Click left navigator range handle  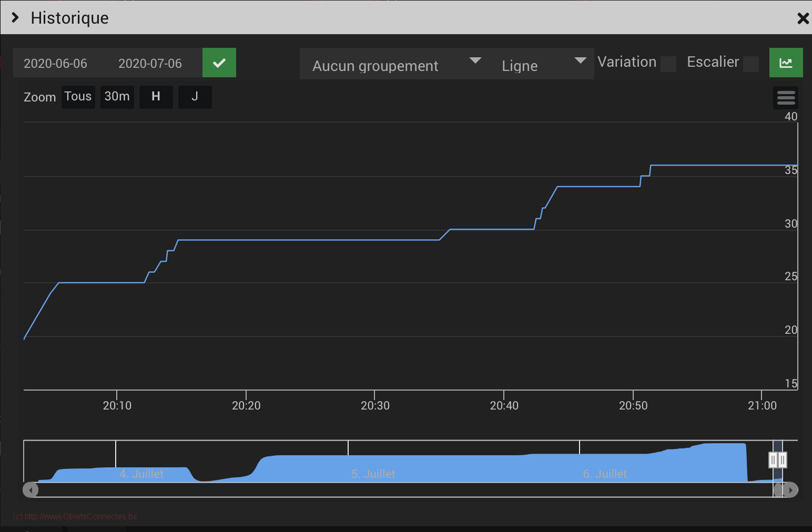pos(773,460)
